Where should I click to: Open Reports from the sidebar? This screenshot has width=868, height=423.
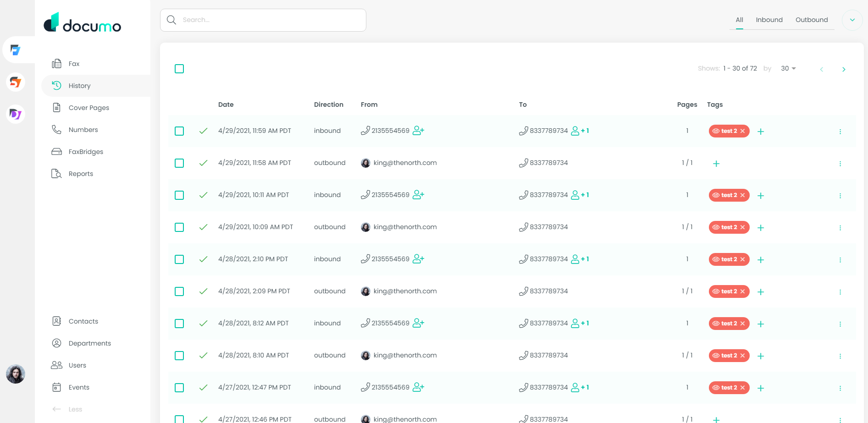pos(81,174)
